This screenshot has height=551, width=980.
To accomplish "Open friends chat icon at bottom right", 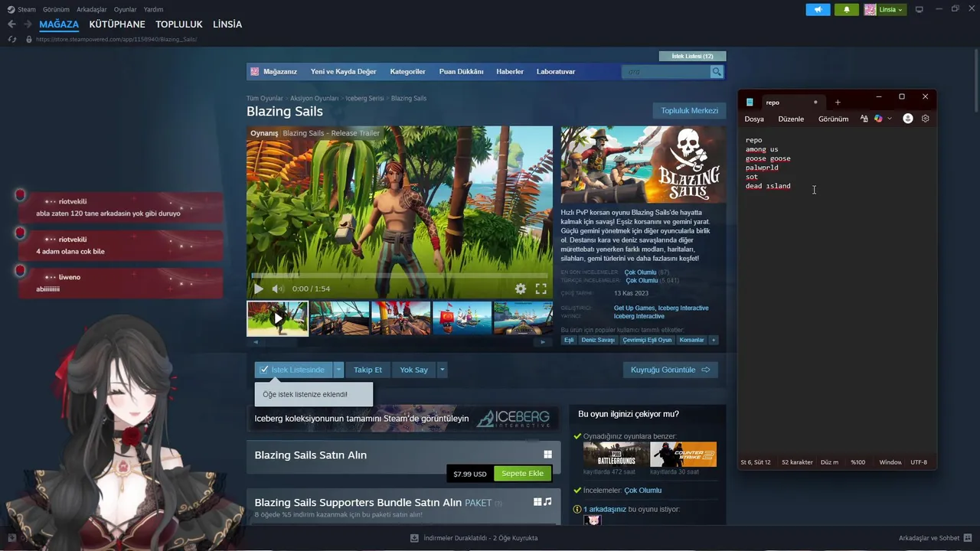I will coord(967,538).
